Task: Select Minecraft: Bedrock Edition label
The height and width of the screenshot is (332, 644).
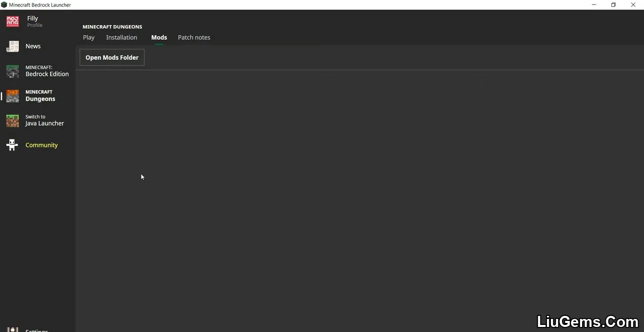Action: 47,71
